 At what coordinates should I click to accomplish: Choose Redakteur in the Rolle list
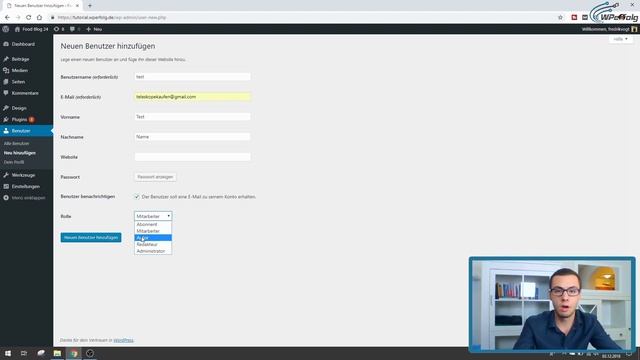pos(153,244)
